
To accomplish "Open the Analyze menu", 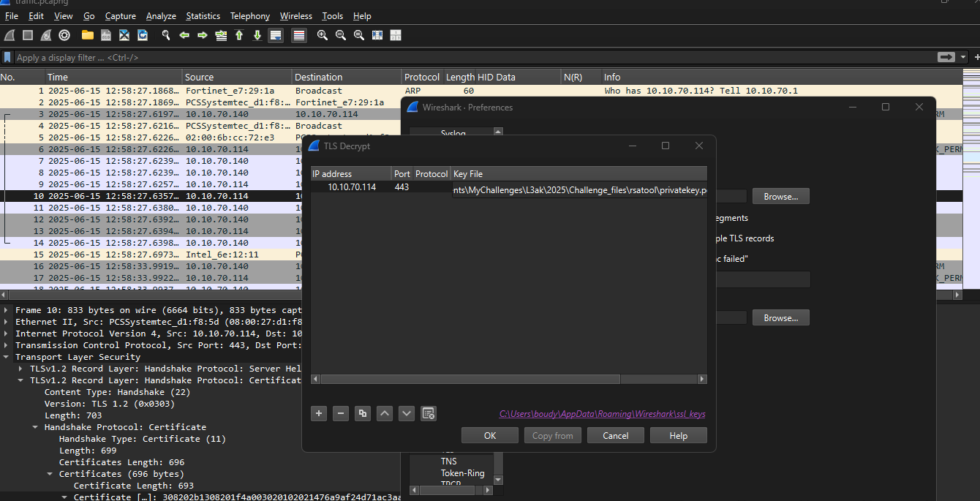I will pos(161,16).
